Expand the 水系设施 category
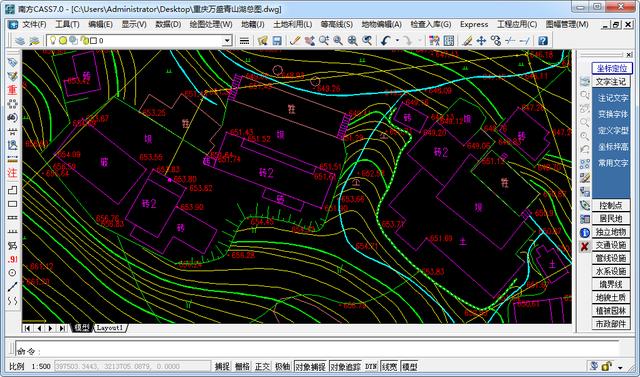The image size is (640, 377). [611, 271]
